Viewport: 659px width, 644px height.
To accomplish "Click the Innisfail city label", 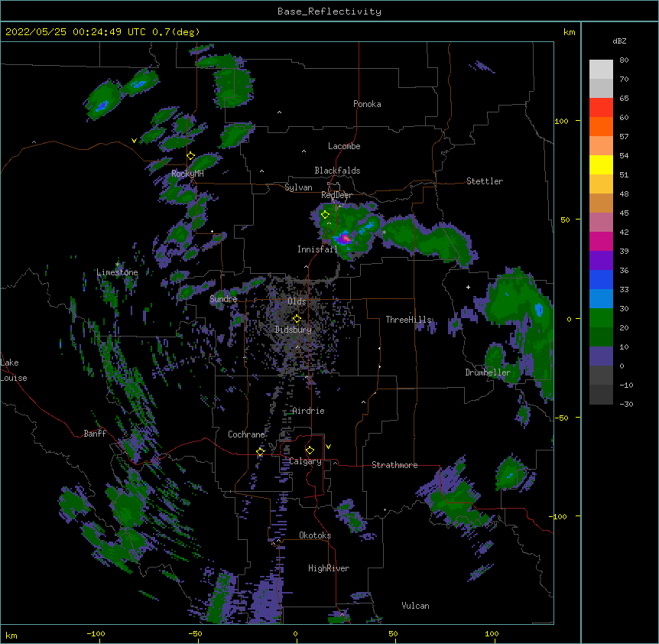I will point(317,249).
